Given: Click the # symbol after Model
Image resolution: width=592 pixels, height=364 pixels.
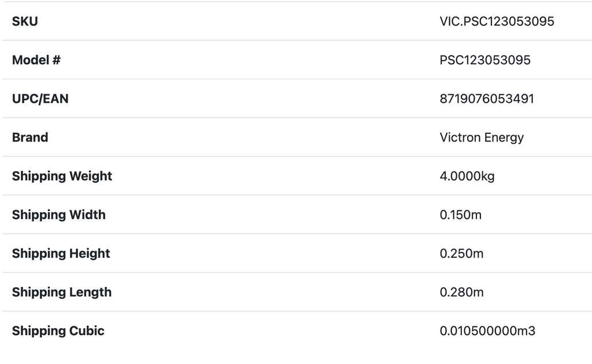Looking at the screenshot, I should tap(56, 60).
